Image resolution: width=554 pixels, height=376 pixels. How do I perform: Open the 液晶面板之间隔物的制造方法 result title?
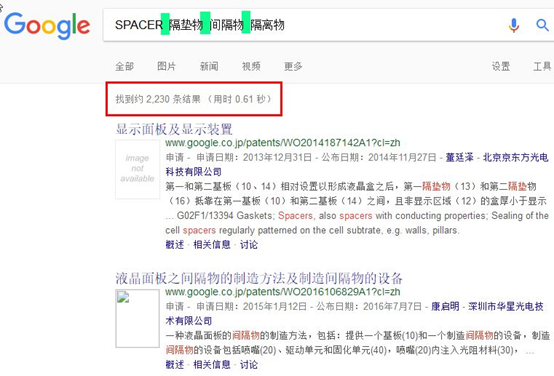point(259,278)
